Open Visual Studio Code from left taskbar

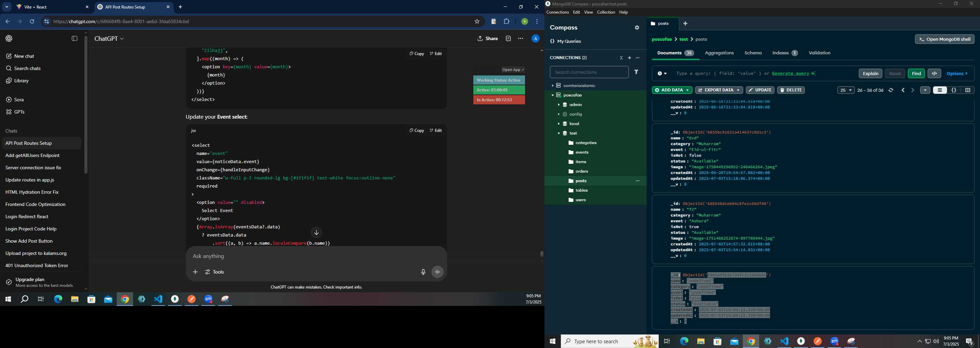[x=158, y=299]
